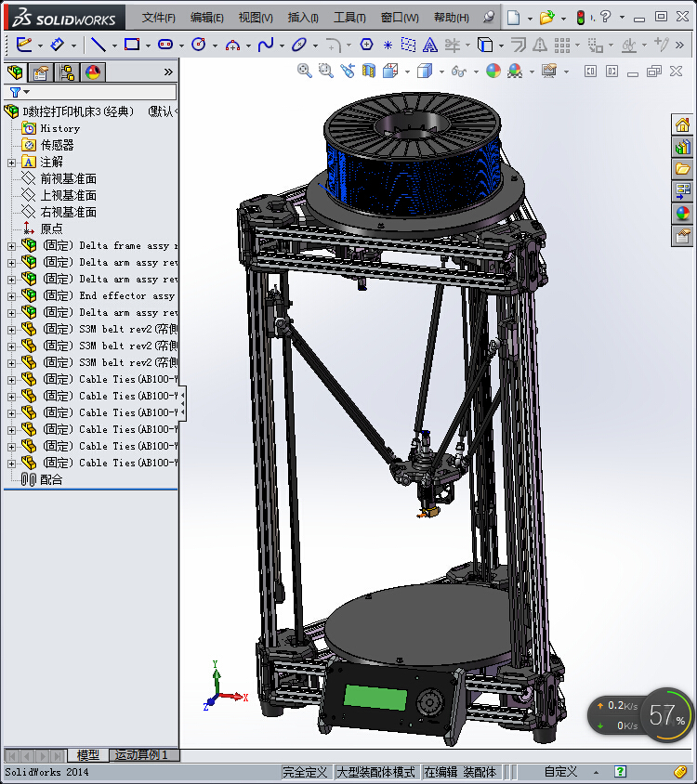
Task: Open the 插入(I) menu
Action: pyautogui.click(x=303, y=18)
